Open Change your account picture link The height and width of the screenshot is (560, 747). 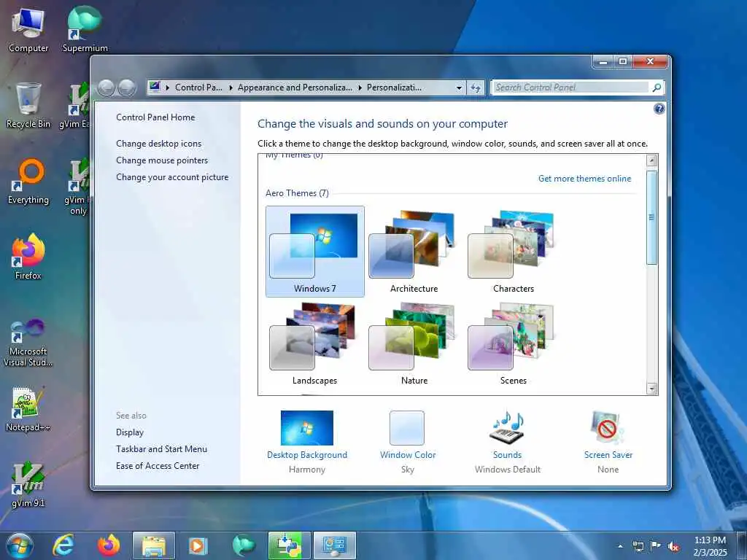click(x=172, y=176)
